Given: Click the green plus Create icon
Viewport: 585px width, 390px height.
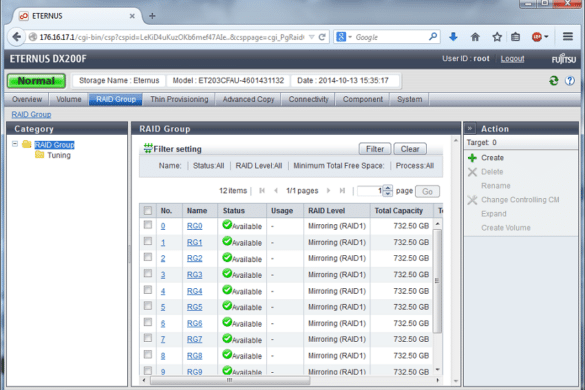Looking at the screenshot, I should pos(472,158).
